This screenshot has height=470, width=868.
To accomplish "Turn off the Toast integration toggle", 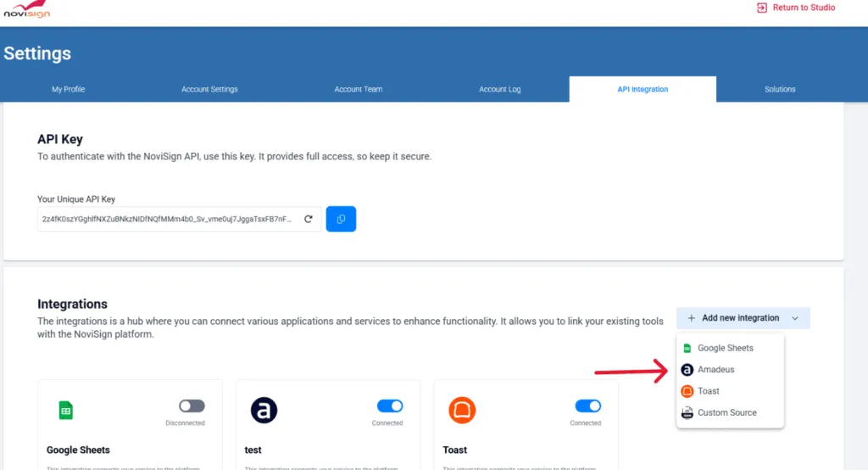I will click(x=587, y=406).
